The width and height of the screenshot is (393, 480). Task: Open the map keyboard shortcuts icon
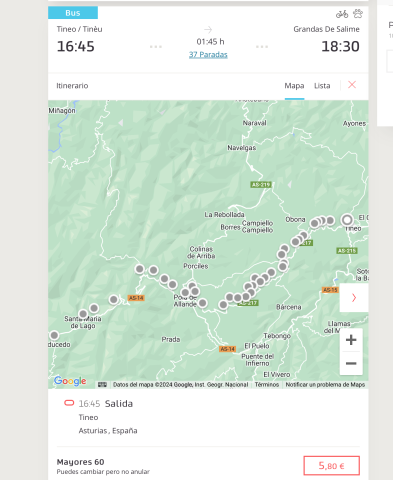tap(102, 385)
